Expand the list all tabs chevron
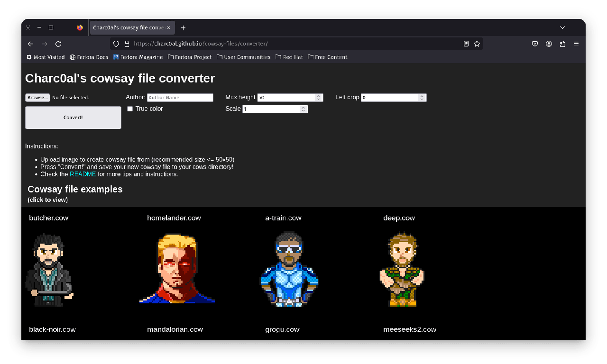607x364 pixels. tap(562, 28)
